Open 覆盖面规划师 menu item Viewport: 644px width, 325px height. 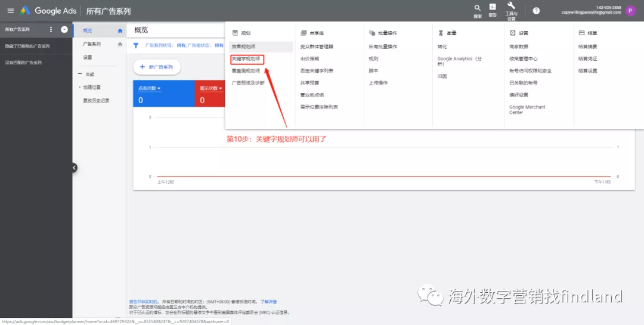pyautogui.click(x=246, y=71)
